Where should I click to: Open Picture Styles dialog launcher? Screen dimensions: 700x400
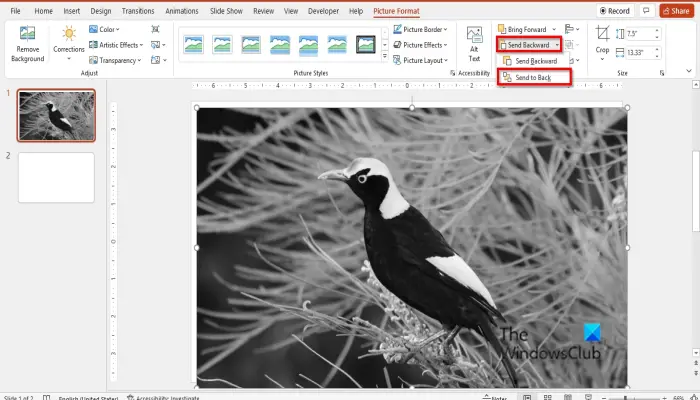click(x=452, y=73)
